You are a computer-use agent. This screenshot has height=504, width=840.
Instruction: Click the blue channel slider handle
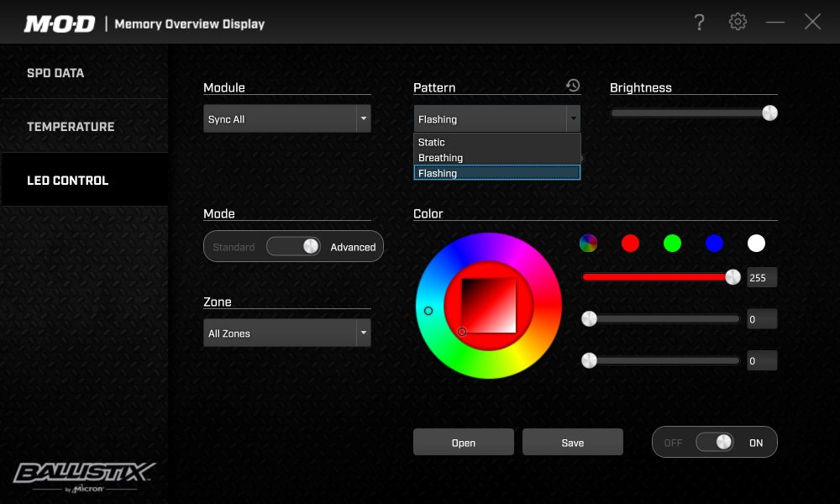(x=590, y=360)
